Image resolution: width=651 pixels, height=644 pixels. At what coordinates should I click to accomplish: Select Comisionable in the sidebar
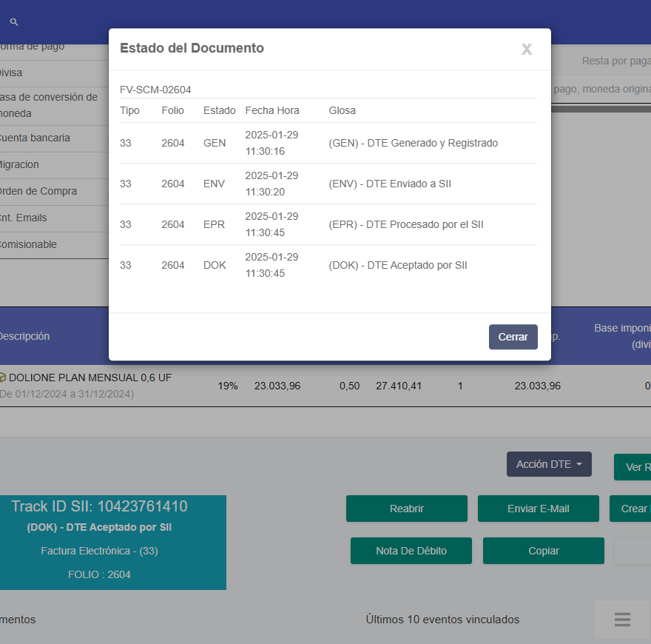tap(24, 245)
